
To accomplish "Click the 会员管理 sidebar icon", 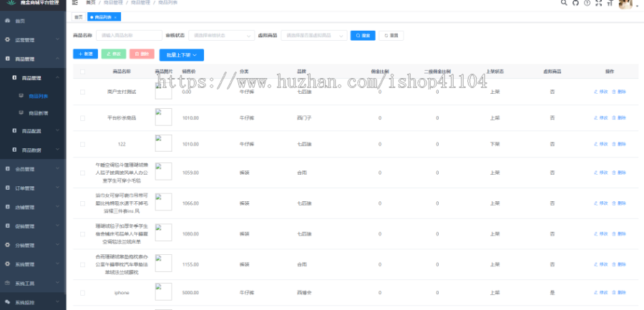I will pyautogui.click(x=7, y=168).
